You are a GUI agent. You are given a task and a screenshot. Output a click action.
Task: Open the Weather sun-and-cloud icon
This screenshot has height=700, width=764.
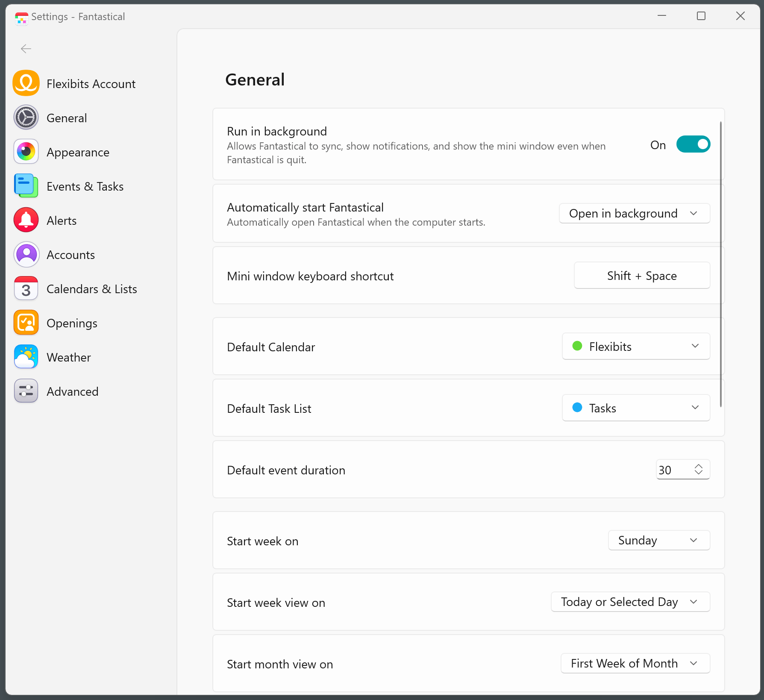click(x=26, y=357)
